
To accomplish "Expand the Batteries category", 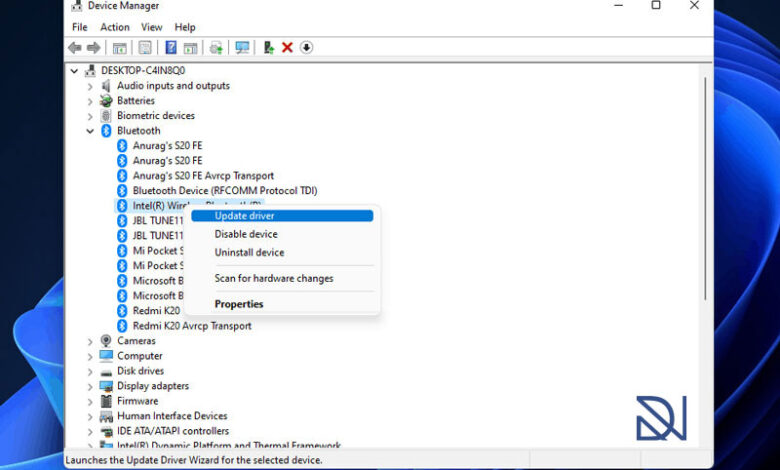I will (x=90, y=101).
